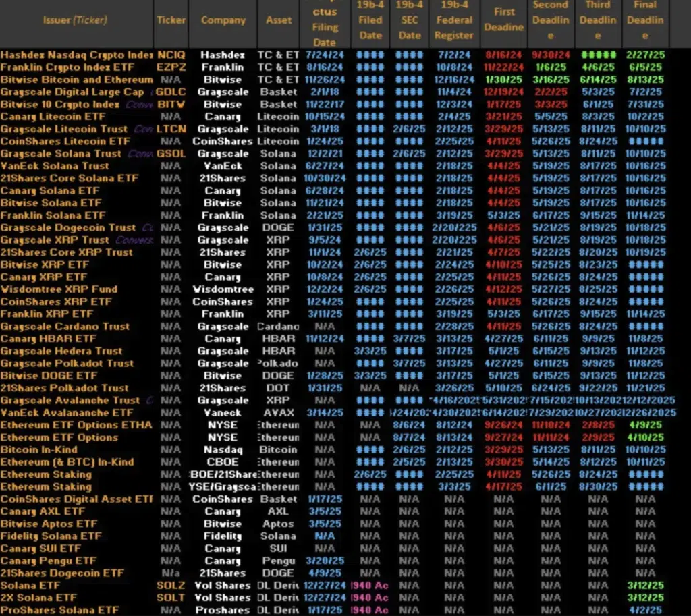Select the 'Hashdex Nasdaq Crypto Index' issuer cell
This screenshot has height=616, width=691.
tap(77, 55)
